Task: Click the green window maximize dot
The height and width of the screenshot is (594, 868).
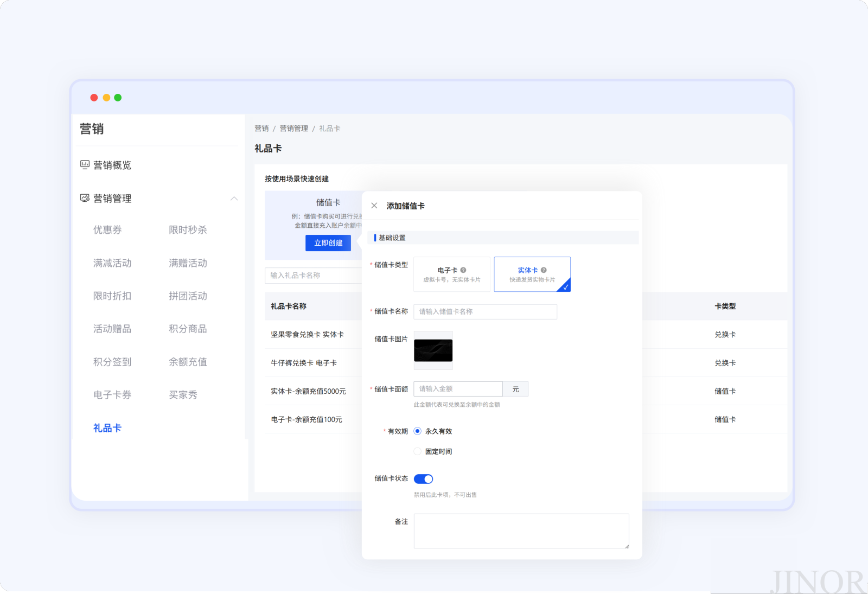Action: (118, 98)
